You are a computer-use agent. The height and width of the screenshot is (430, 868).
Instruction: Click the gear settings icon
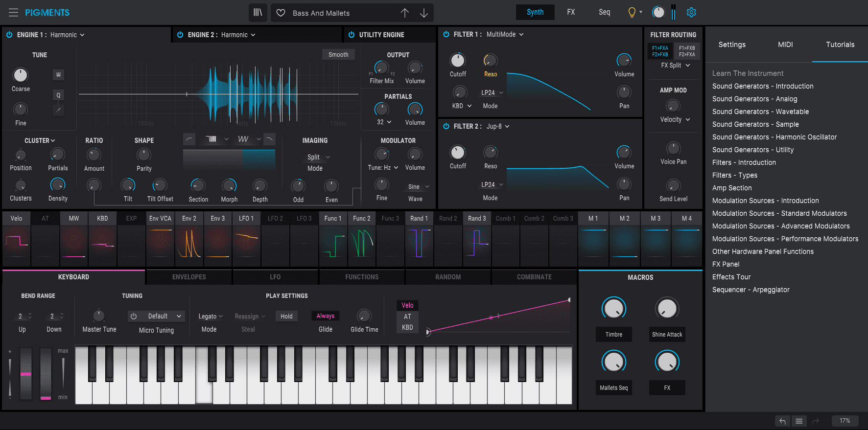coord(691,12)
